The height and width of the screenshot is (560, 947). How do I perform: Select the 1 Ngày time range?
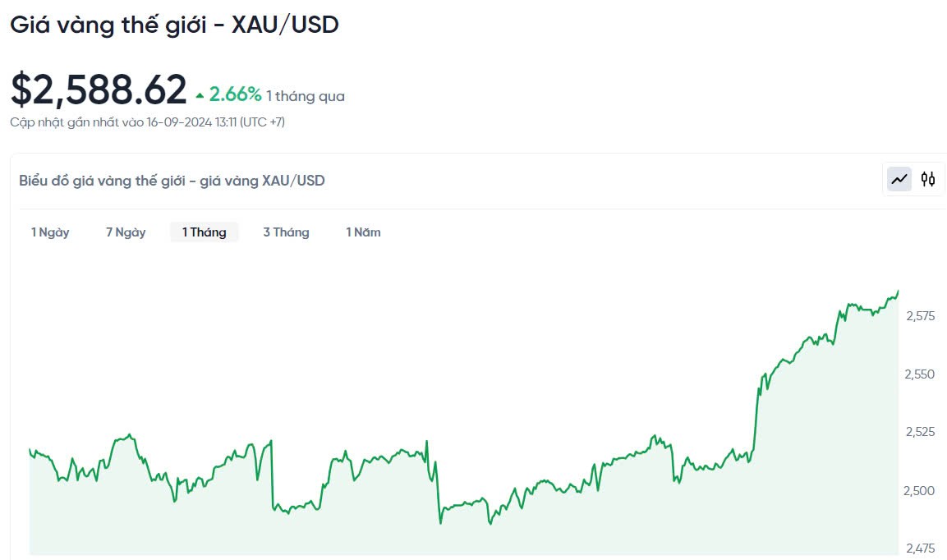click(50, 232)
